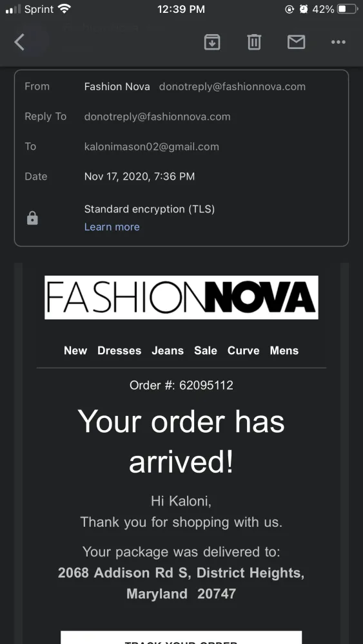
Task: Open the Dresses category link
Action: pos(119,350)
